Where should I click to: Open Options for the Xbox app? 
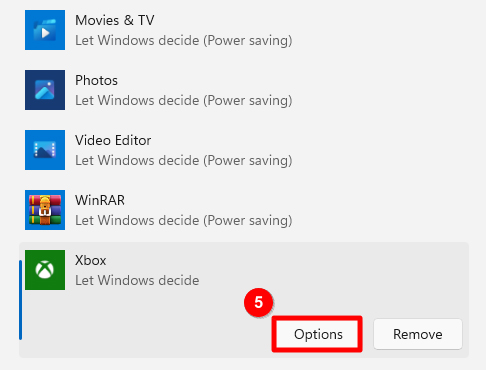point(317,334)
